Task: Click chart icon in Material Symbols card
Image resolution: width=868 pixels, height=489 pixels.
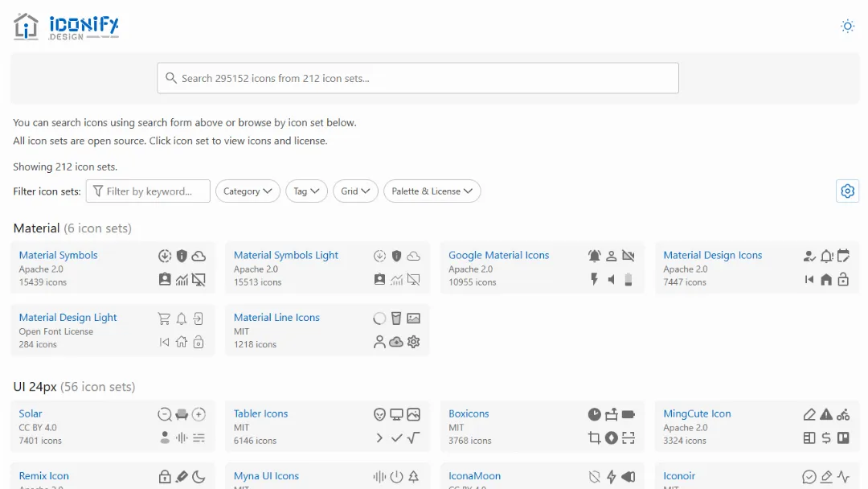Action: pos(182,280)
